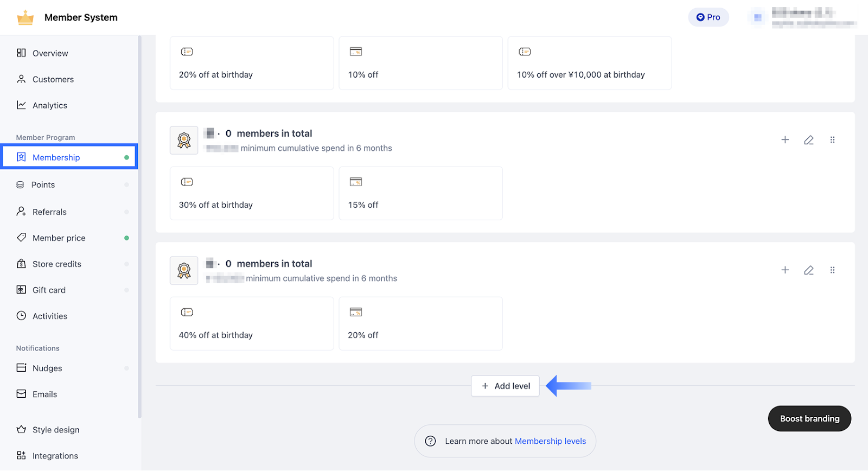Click the Pro plan badge
This screenshot has width=868, height=471.
pos(709,17)
